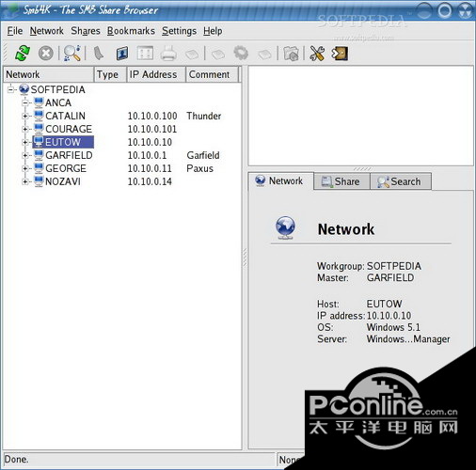Open the Network menu
476x470 pixels.
[47, 31]
